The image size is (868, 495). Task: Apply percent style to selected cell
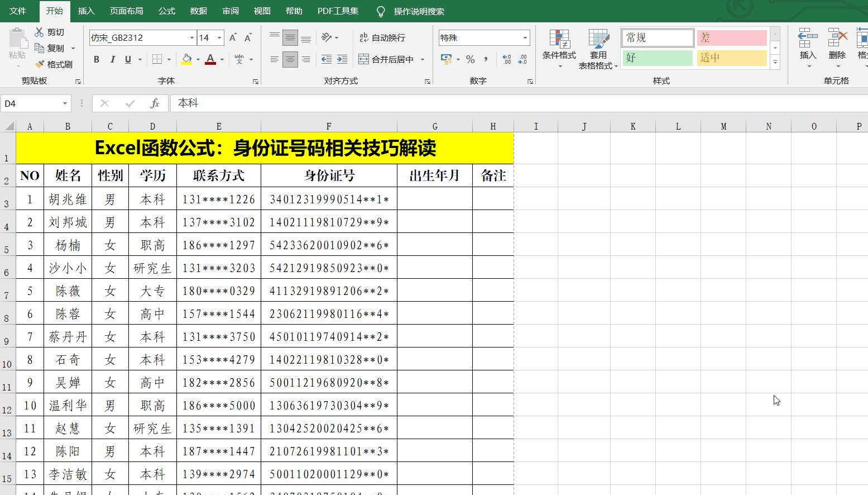point(471,58)
